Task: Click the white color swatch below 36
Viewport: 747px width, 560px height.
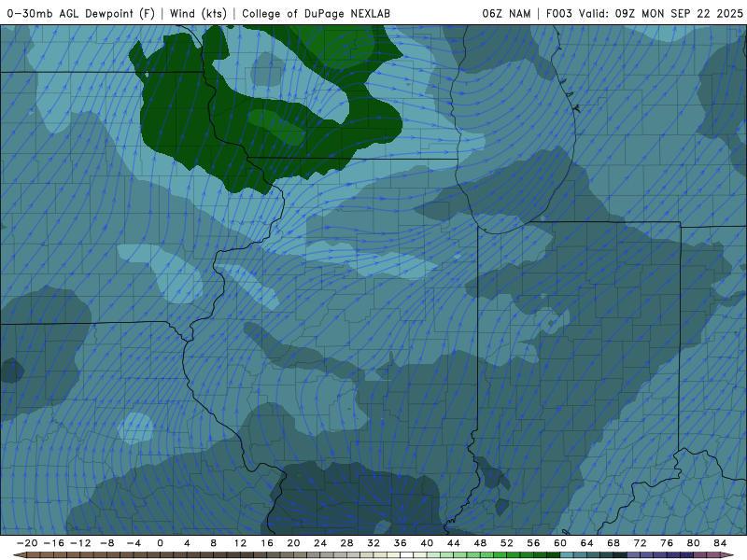Action: tap(407, 555)
